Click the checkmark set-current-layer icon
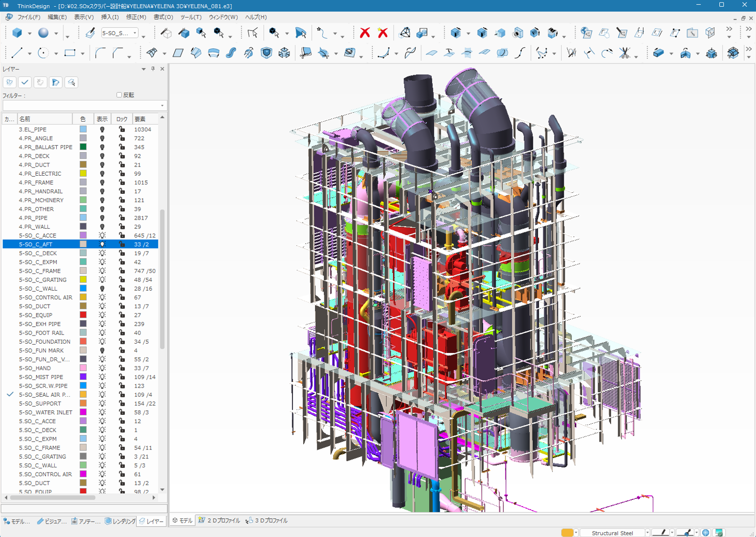This screenshot has width=756, height=537. (x=25, y=82)
